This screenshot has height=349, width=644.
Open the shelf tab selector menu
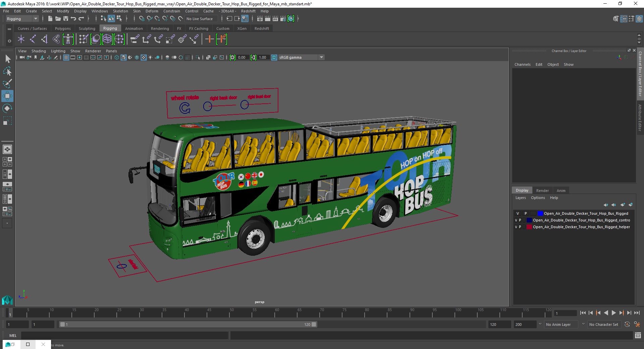[x=9, y=29]
